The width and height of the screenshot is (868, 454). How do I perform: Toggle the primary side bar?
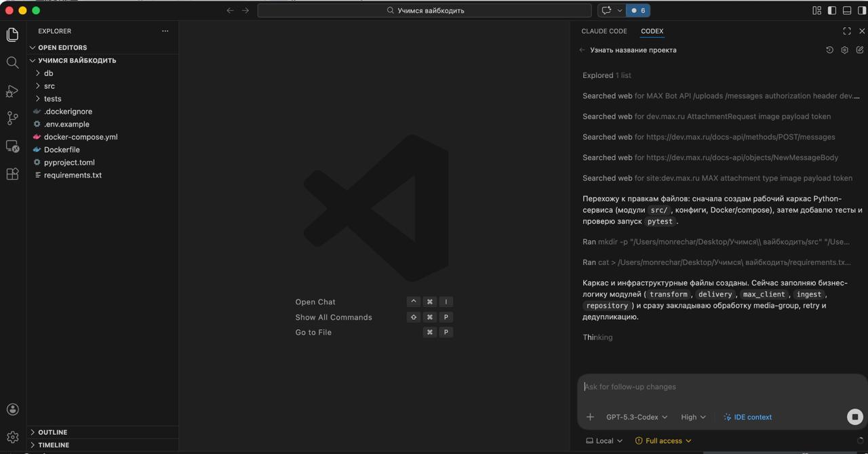(x=832, y=10)
